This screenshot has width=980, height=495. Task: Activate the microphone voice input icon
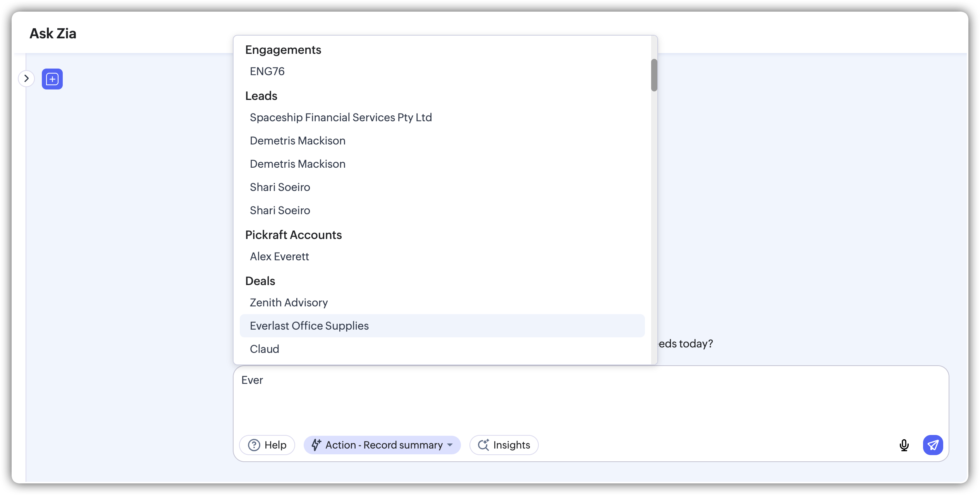click(904, 445)
